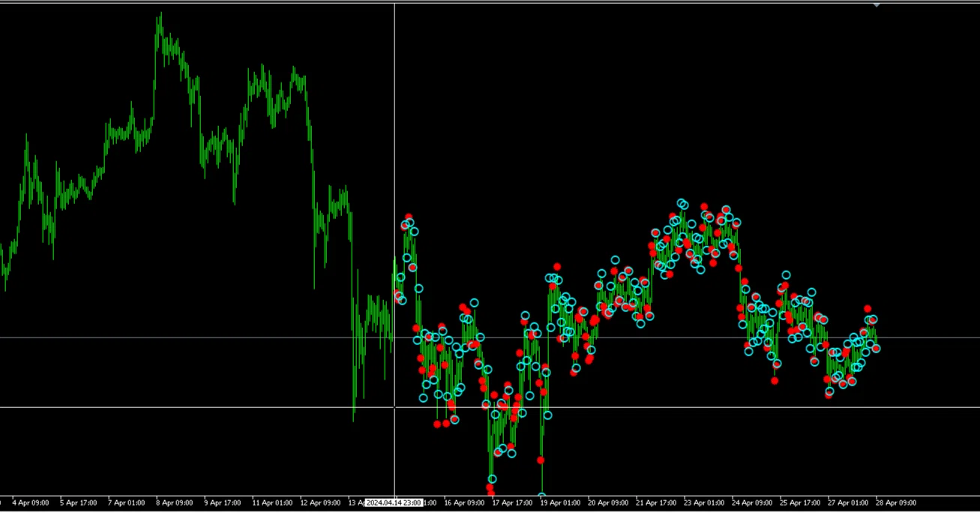Screen dimensions: 980x513
Task: Click the 23 Apr 01:00 time label
Action: coord(706,502)
